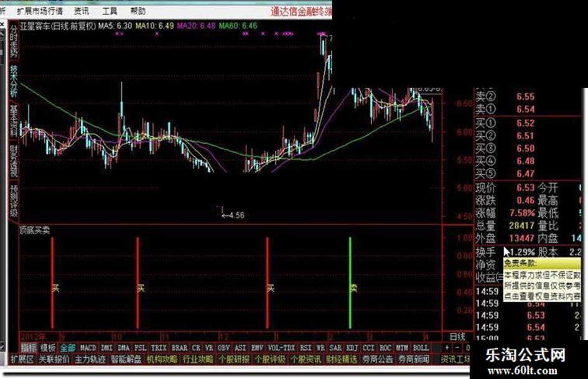The width and height of the screenshot is (588, 379).
Task: Click the 现价 value 6.53
Action: 525,187
